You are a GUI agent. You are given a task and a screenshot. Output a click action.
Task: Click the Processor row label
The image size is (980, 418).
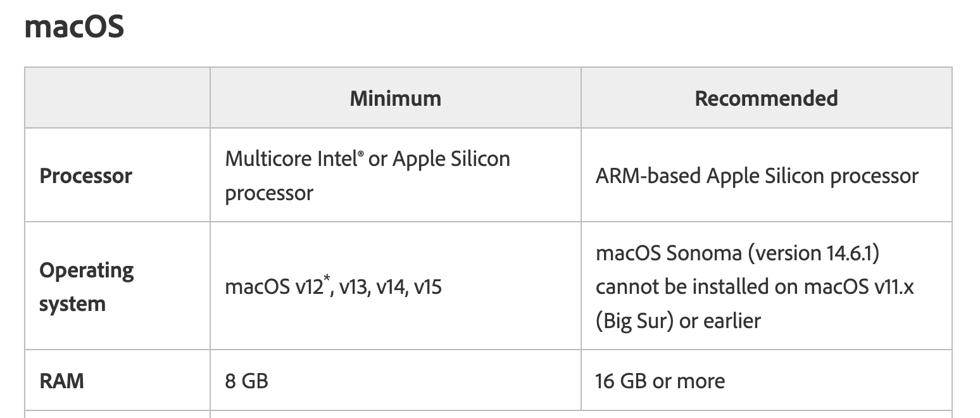[x=85, y=176]
